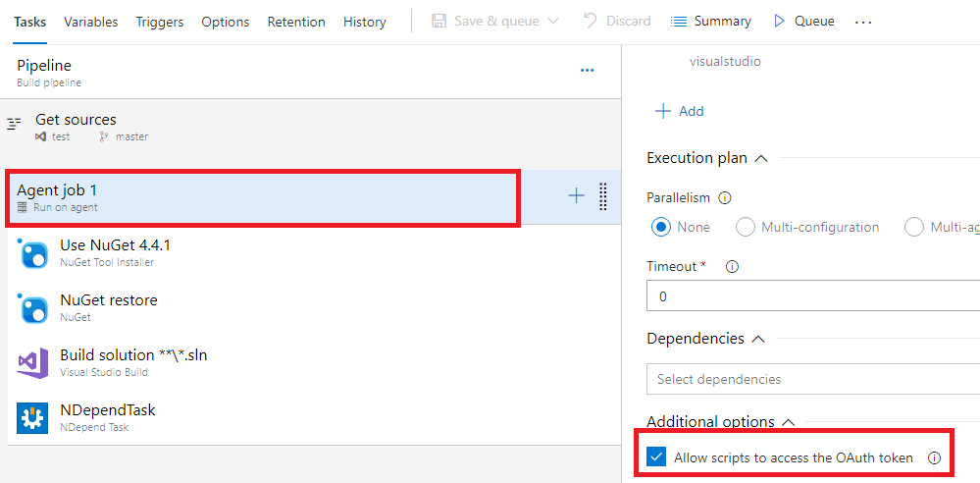
Task: Click the Parallelism info icon
Action: tap(725, 197)
